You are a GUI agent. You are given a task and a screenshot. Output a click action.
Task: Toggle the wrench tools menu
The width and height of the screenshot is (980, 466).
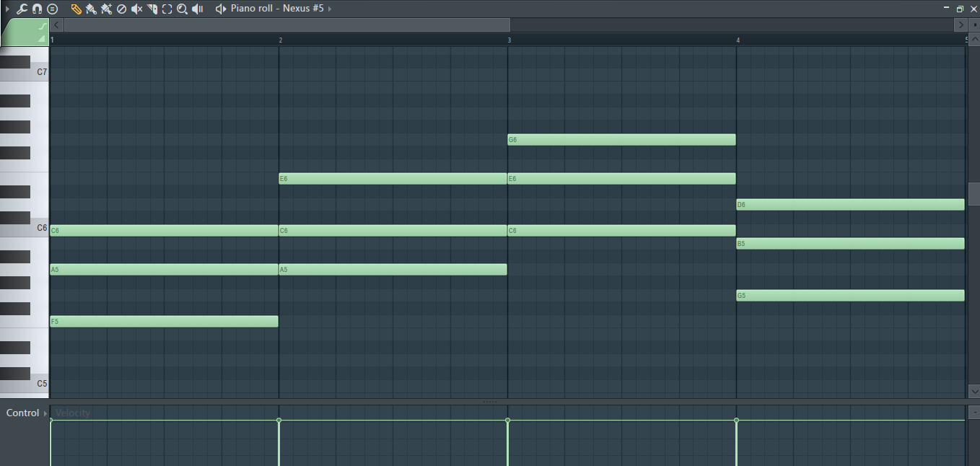(x=22, y=9)
